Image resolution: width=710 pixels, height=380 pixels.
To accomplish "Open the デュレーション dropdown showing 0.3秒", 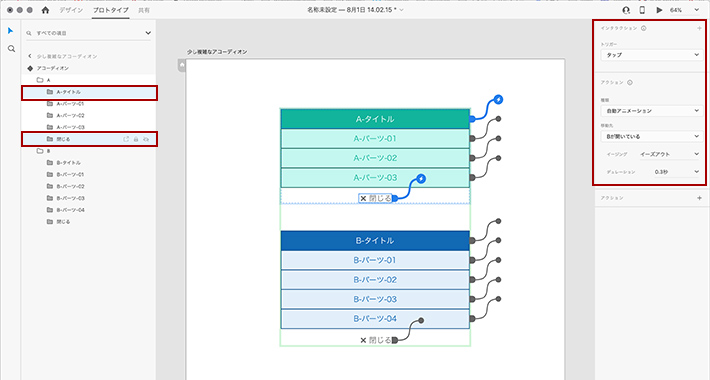I will point(677,172).
